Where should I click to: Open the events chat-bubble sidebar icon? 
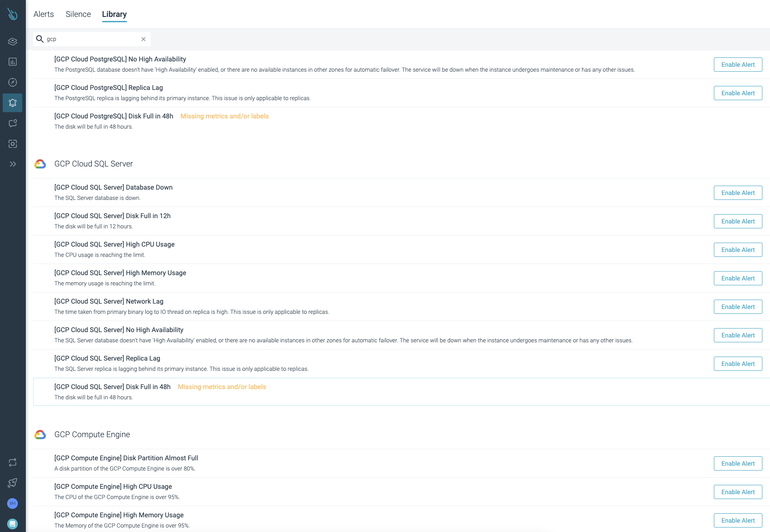(x=12, y=123)
